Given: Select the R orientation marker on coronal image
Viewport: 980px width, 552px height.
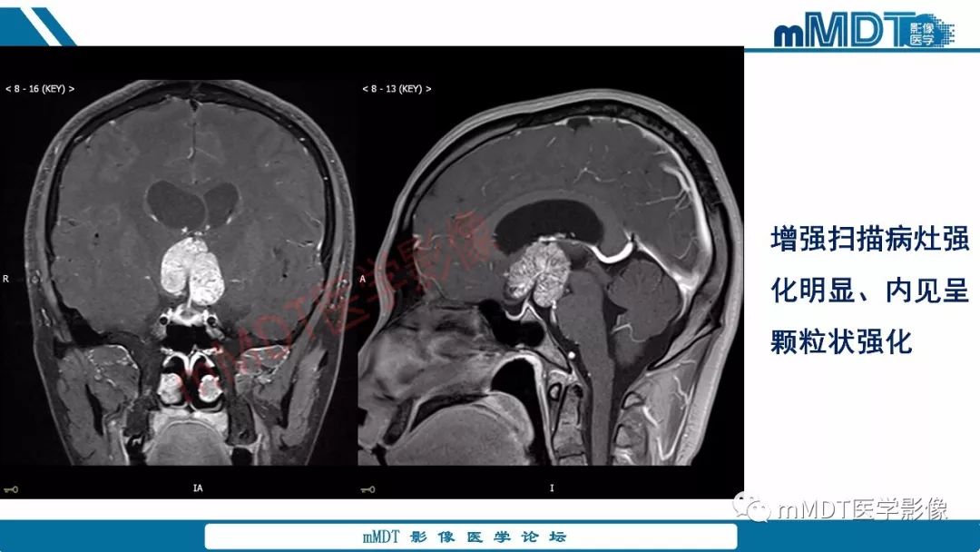Looking at the screenshot, I should (x=5, y=279).
